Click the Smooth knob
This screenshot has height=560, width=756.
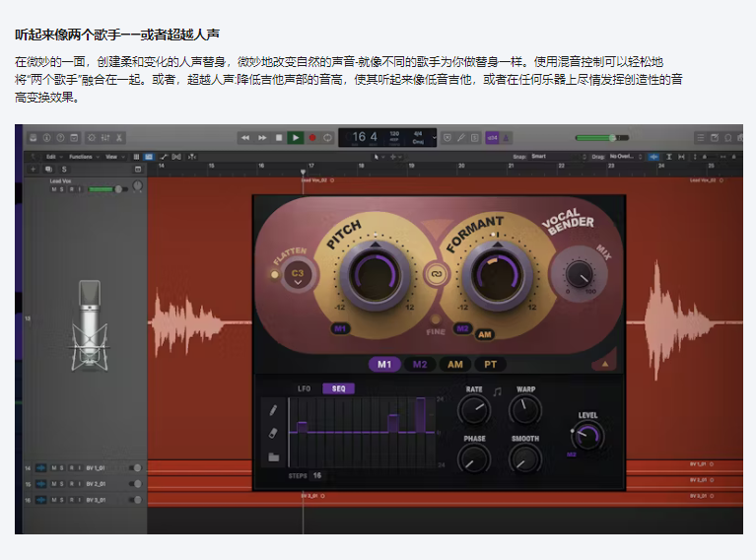pyautogui.click(x=525, y=459)
